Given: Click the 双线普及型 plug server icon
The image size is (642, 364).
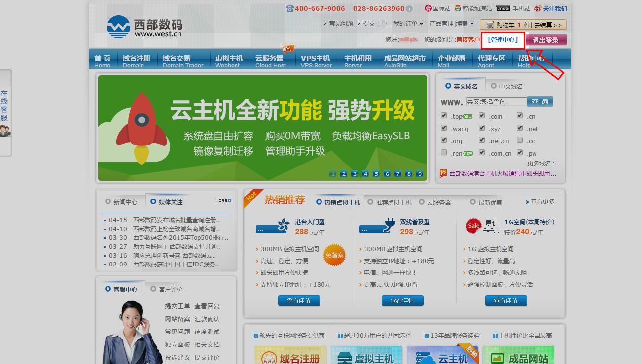Looking at the screenshot, I should point(378,226).
